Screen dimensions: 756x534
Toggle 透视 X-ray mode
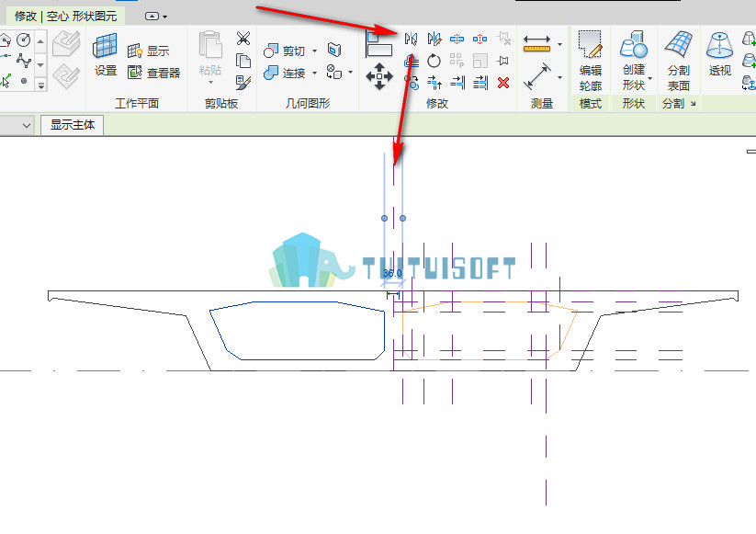tap(720, 54)
